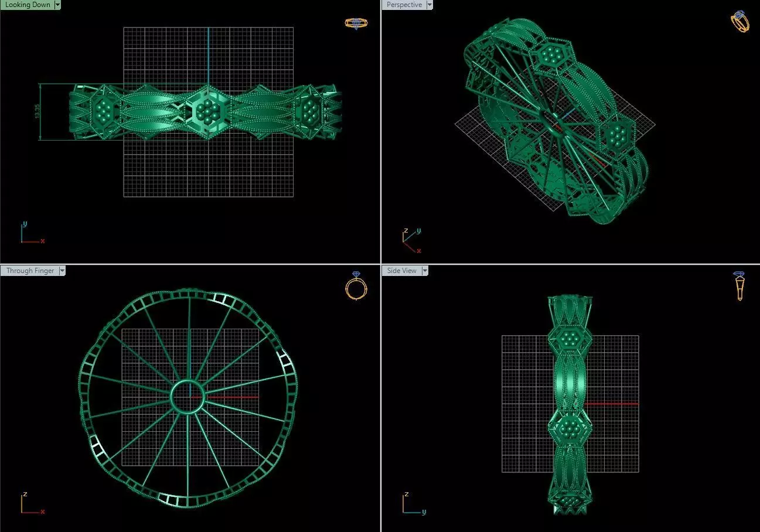
Task: Click the Through Finger viewport label
Action: pos(30,271)
